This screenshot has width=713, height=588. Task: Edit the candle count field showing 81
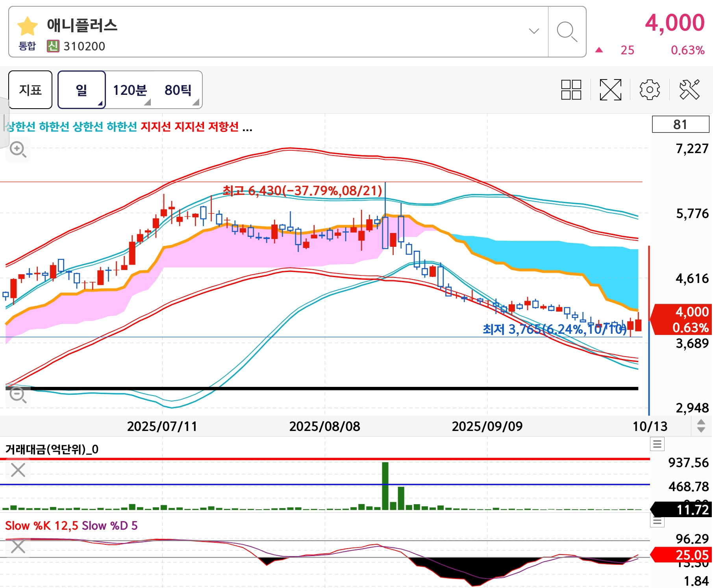coord(680,124)
